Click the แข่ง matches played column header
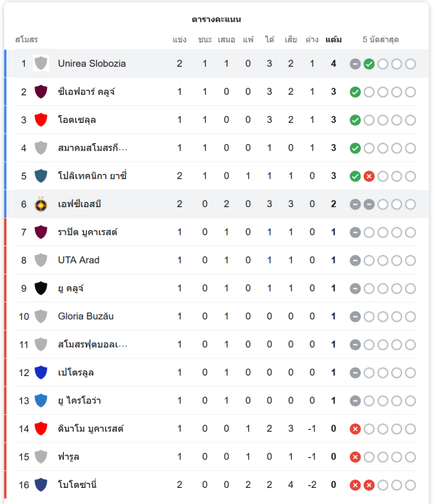Image resolution: width=433 pixels, height=504 pixels. [179, 39]
